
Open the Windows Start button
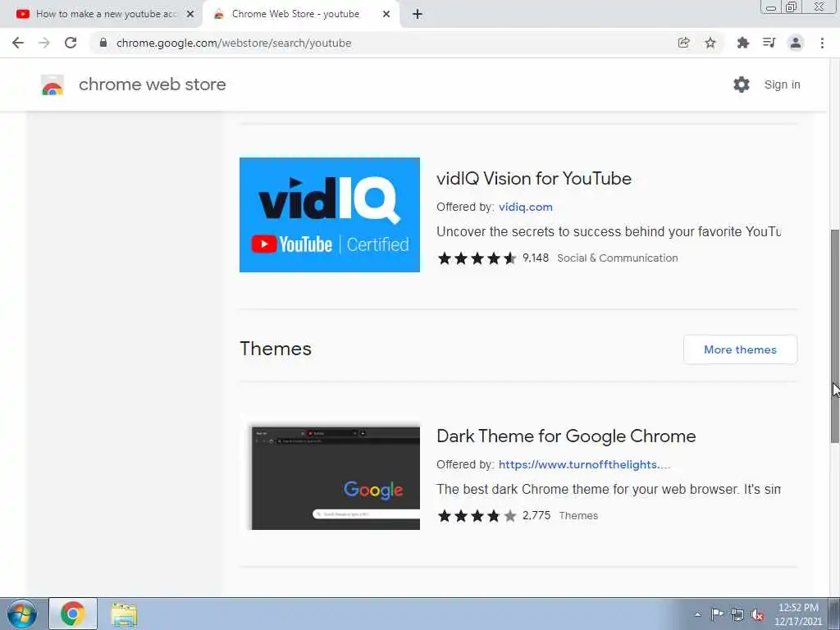pyautogui.click(x=22, y=614)
